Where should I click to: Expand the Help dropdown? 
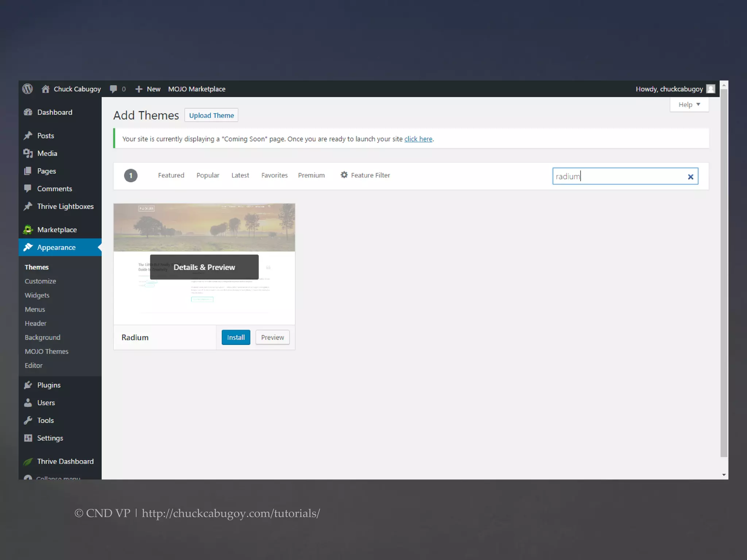(689, 105)
